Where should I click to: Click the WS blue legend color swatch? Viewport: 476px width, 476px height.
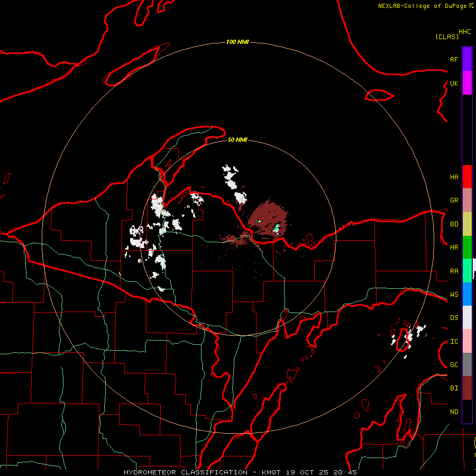pos(467,294)
